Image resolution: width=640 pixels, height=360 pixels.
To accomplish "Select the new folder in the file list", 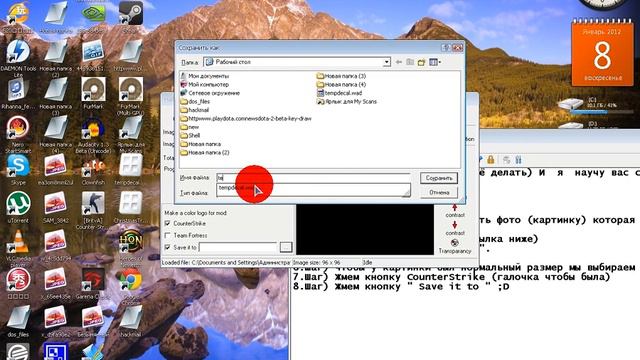I will pos(190,127).
